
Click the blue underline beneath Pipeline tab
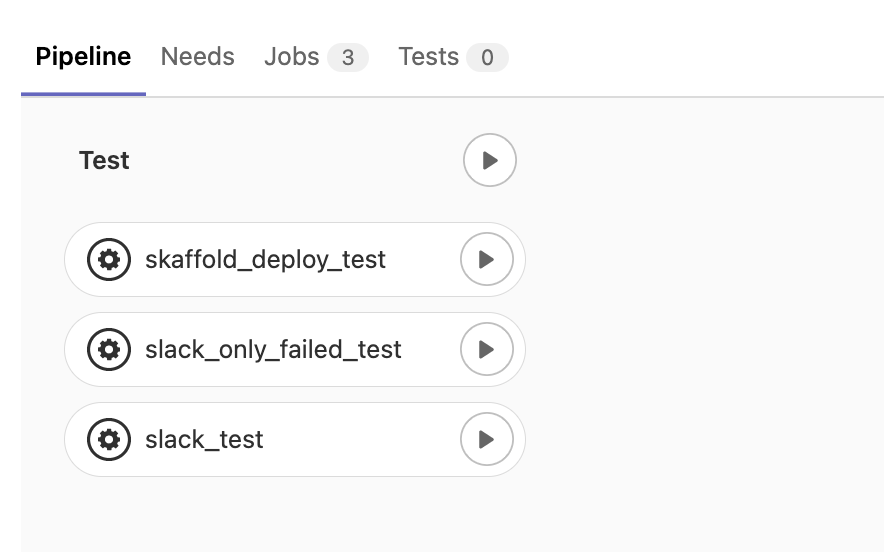[x=83, y=94]
